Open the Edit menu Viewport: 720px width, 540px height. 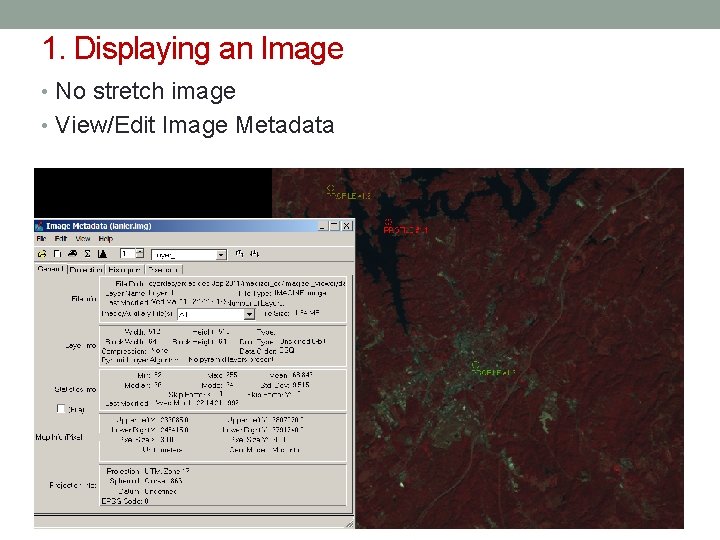coord(61,239)
